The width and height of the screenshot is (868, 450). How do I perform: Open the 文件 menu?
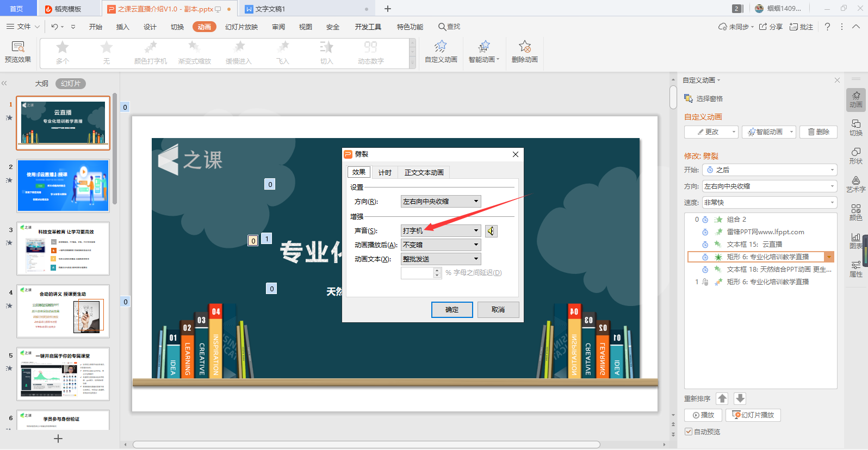(x=23, y=27)
